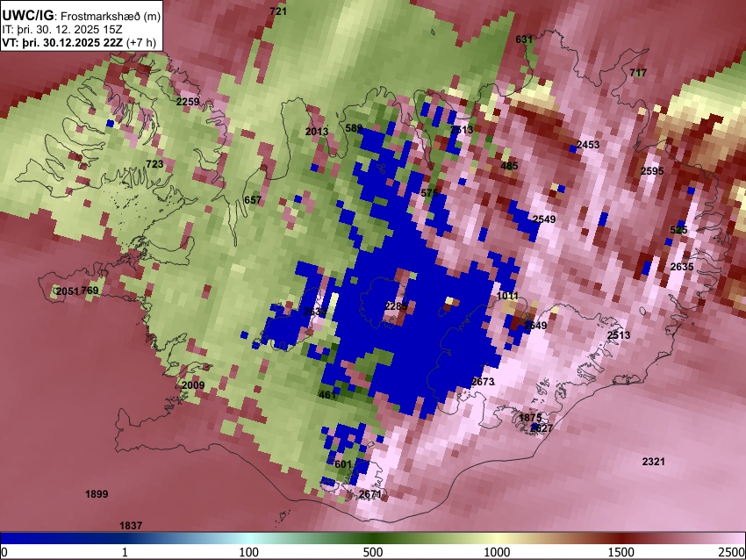Click the colorbar label 2500
Image resolution: width=746 pixels, height=560 pixels.
click(x=732, y=552)
